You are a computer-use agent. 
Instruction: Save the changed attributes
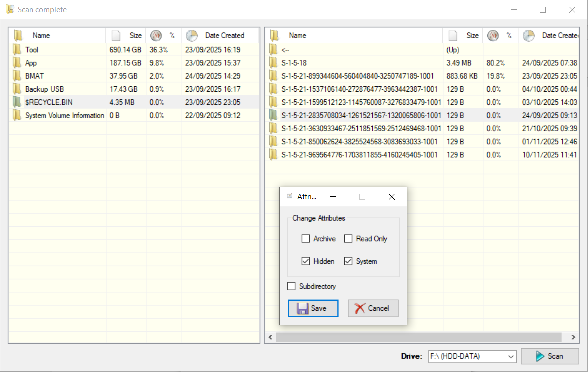tap(313, 308)
